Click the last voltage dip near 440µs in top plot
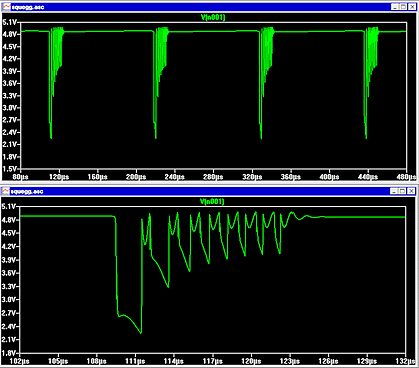Viewport: 419px width, 368px height. point(366,137)
